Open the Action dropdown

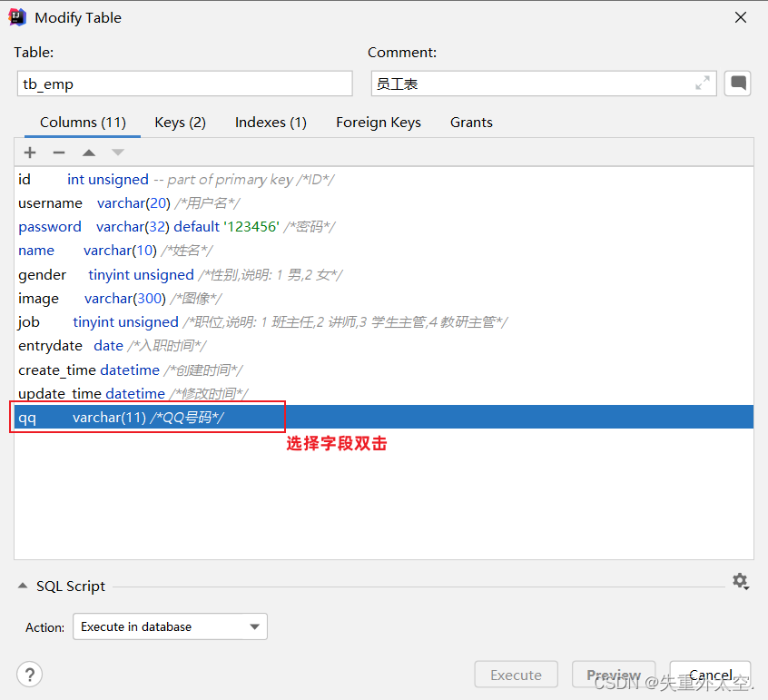click(x=170, y=626)
